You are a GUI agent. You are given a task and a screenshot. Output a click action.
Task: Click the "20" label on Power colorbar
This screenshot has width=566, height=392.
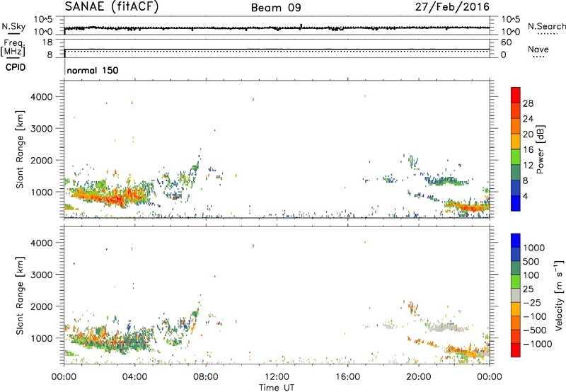(528, 134)
